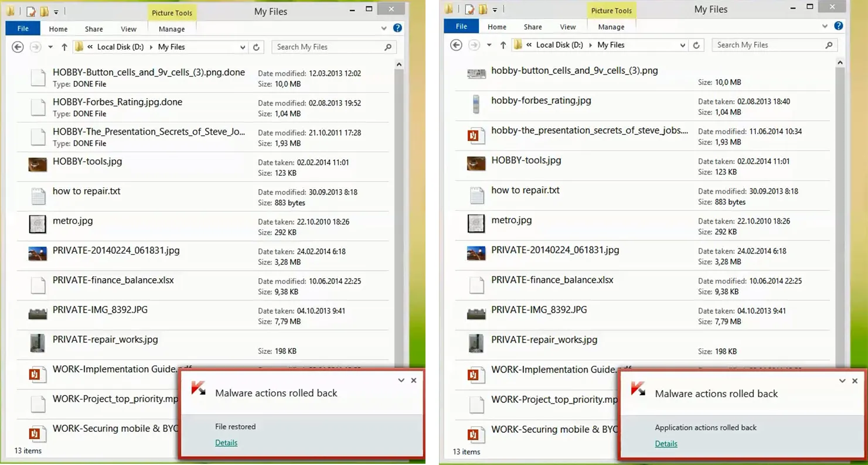This screenshot has height=465, width=868.
Task: Click the Search My Files field in the left window
Action: click(x=327, y=47)
